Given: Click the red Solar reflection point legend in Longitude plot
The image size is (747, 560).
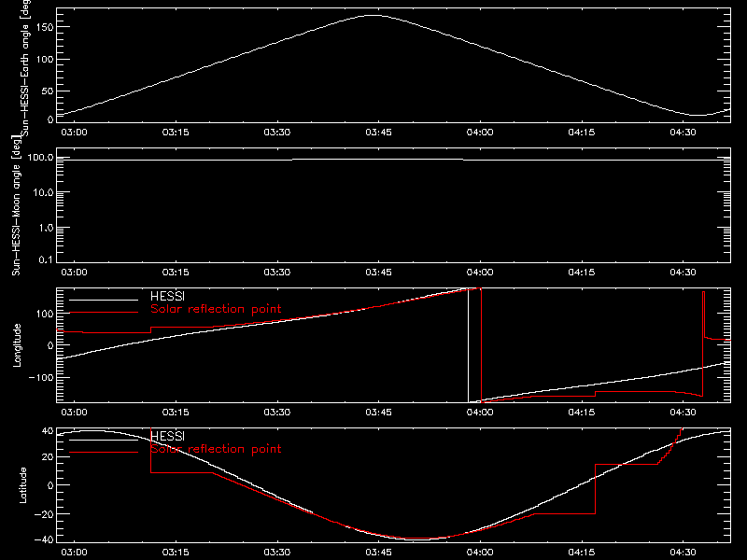Looking at the screenshot, I should 216,309.
